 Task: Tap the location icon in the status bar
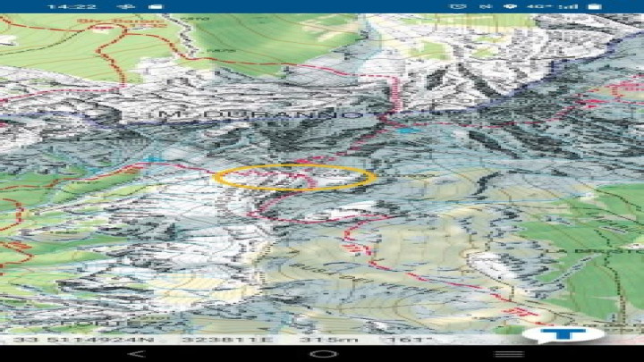[510, 6]
